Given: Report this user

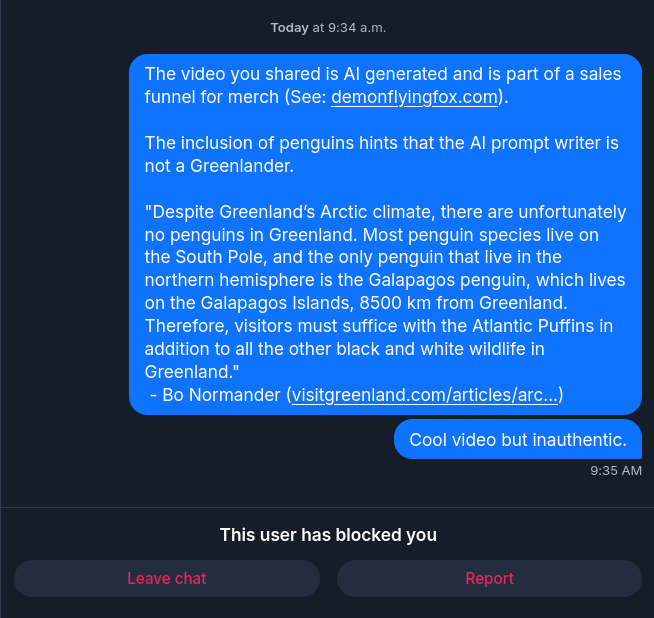Looking at the screenshot, I should click(x=489, y=578).
